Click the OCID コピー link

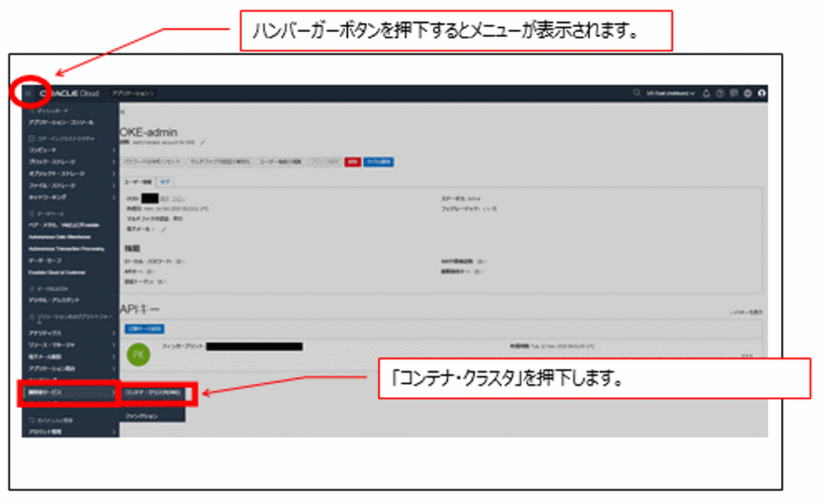(x=179, y=198)
